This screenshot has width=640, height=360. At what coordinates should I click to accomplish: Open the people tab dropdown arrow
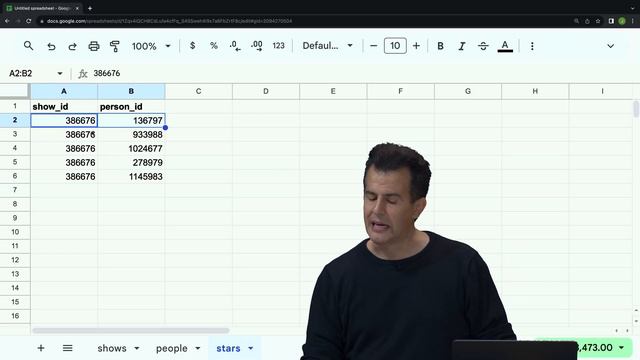coord(198,348)
